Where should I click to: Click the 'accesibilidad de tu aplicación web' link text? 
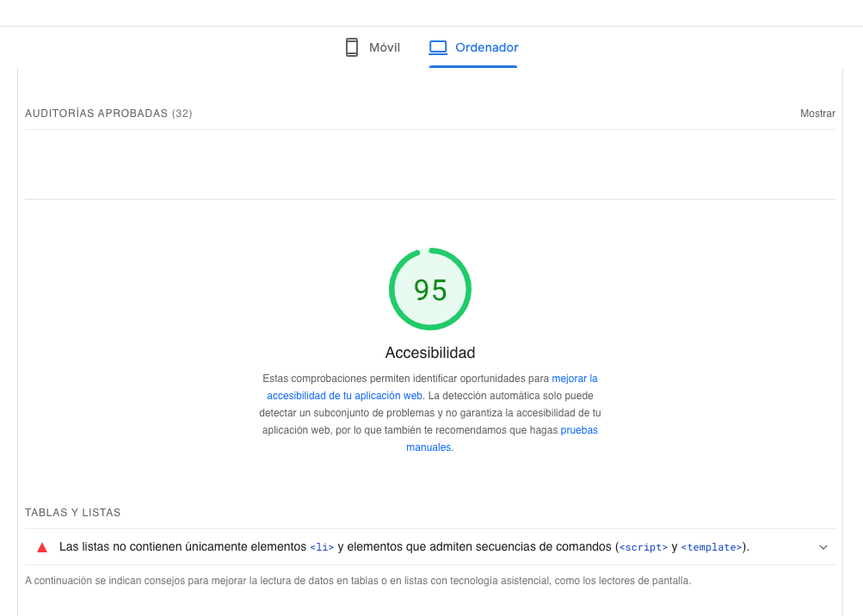344,396
